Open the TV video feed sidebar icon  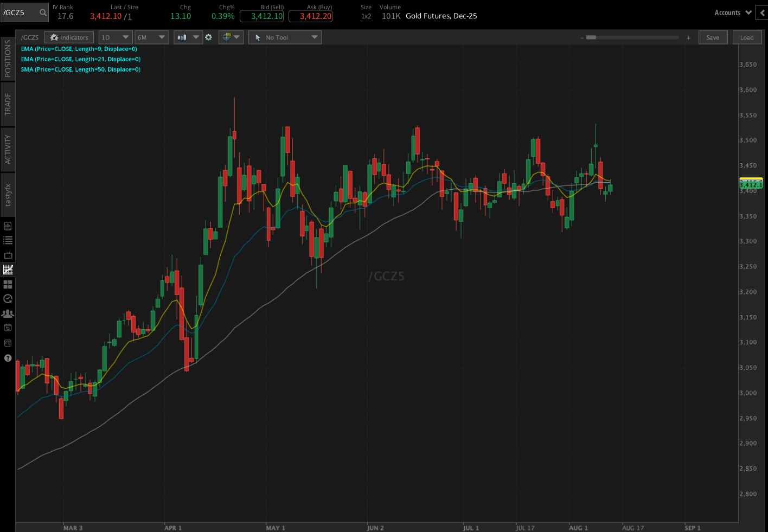coord(8,255)
